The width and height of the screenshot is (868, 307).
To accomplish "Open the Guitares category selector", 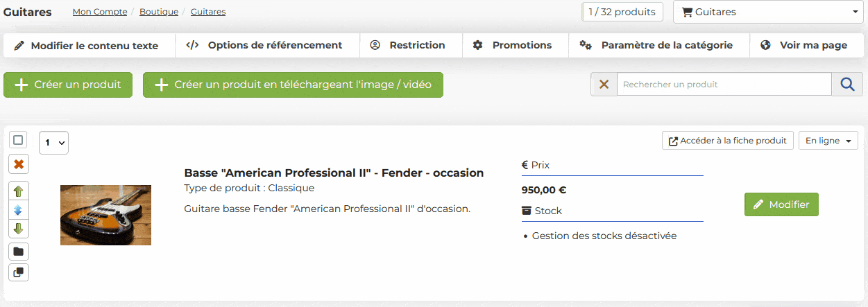I will pyautogui.click(x=768, y=12).
